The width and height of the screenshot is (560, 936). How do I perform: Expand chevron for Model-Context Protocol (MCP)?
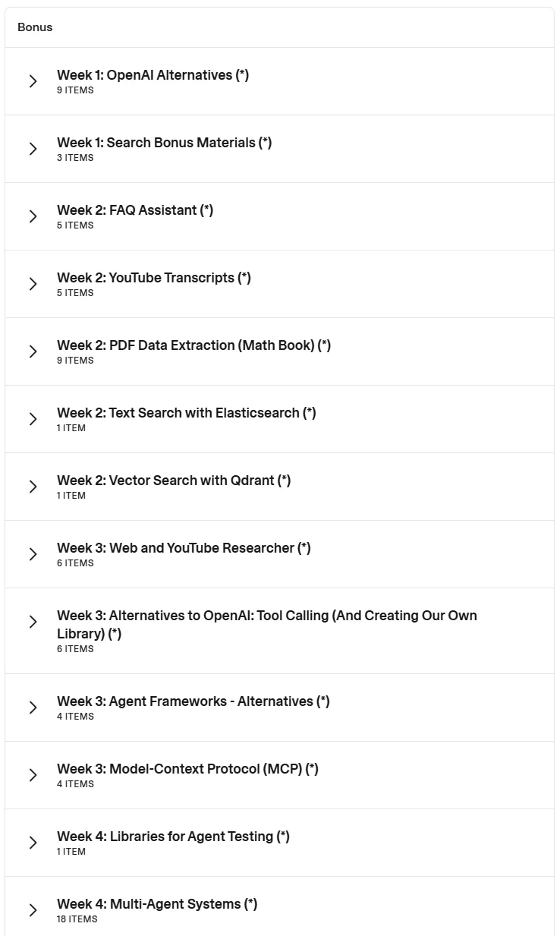(x=33, y=775)
